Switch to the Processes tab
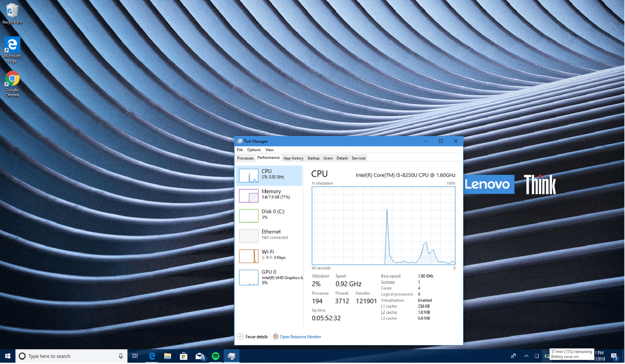The height and width of the screenshot is (364, 625). point(245,158)
